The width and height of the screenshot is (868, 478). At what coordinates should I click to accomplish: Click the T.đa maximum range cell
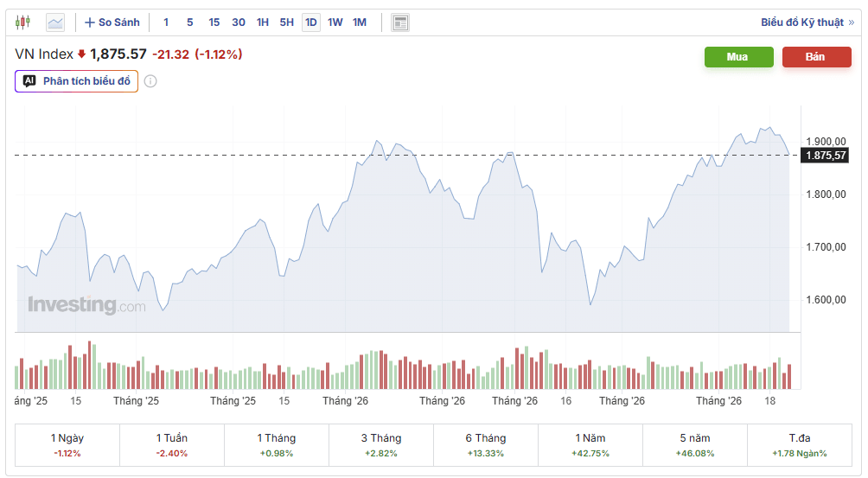click(800, 445)
